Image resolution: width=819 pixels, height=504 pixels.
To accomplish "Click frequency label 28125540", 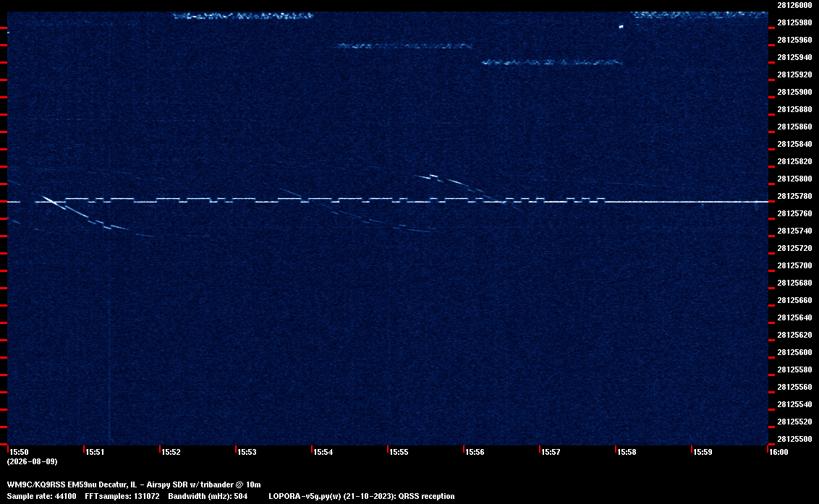I will (x=794, y=404).
